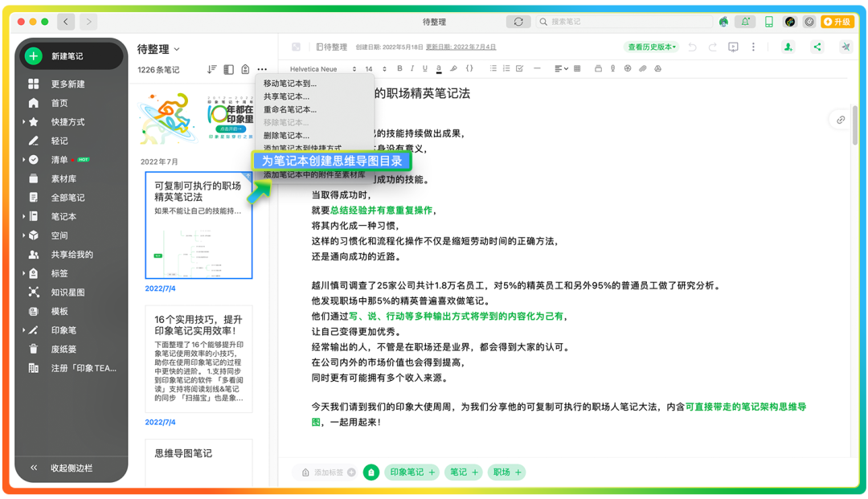Click the insert attachment paperclip icon
This screenshot has width=868, height=499.
point(642,68)
